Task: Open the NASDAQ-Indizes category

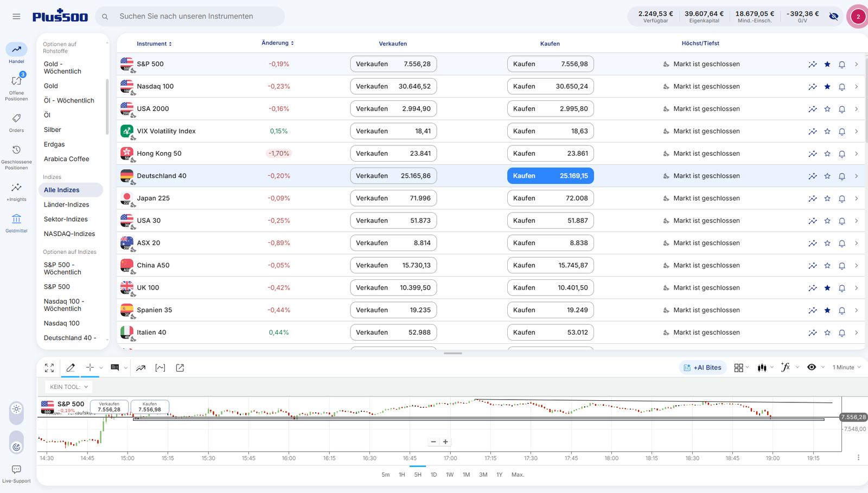Action: click(69, 234)
